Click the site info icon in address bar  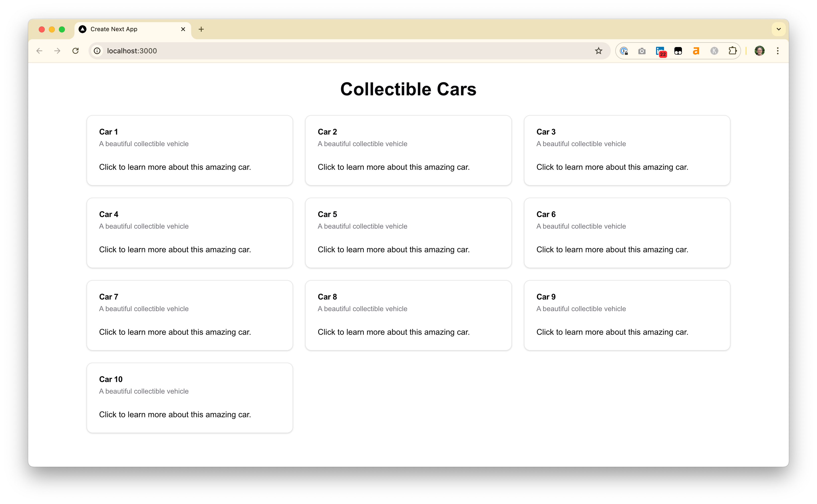tap(97, 51)
